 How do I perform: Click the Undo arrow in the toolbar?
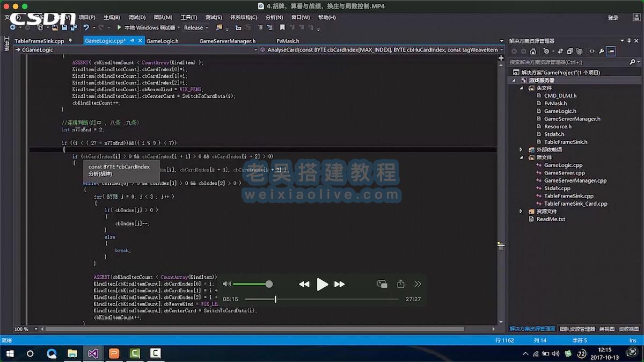[x=86, y=27]
